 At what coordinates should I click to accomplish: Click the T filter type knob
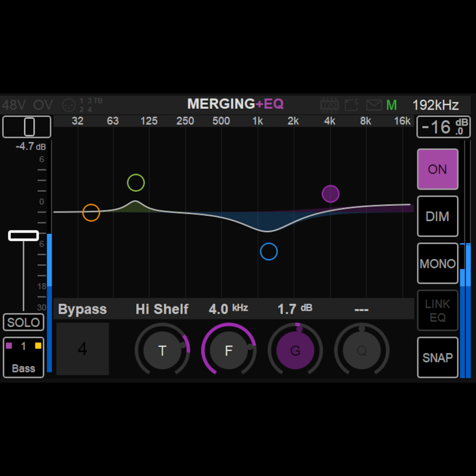[162, 350]
